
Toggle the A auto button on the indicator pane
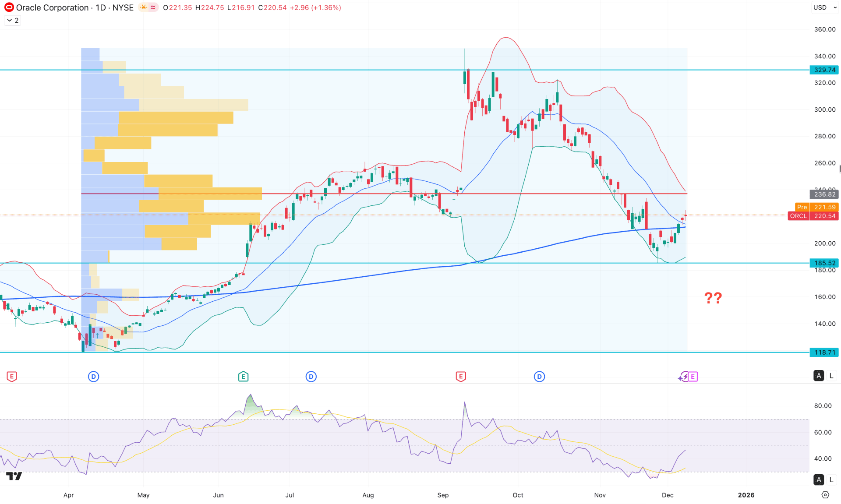(x=819, y=479)
